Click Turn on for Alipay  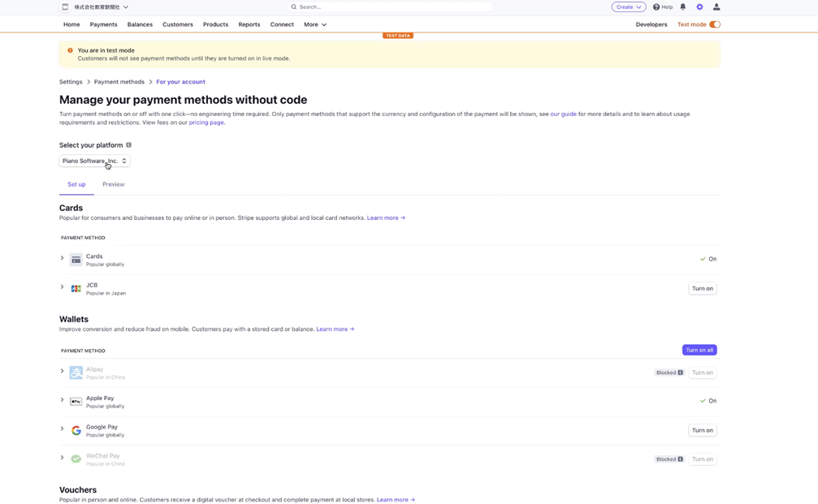coord(702,373)
